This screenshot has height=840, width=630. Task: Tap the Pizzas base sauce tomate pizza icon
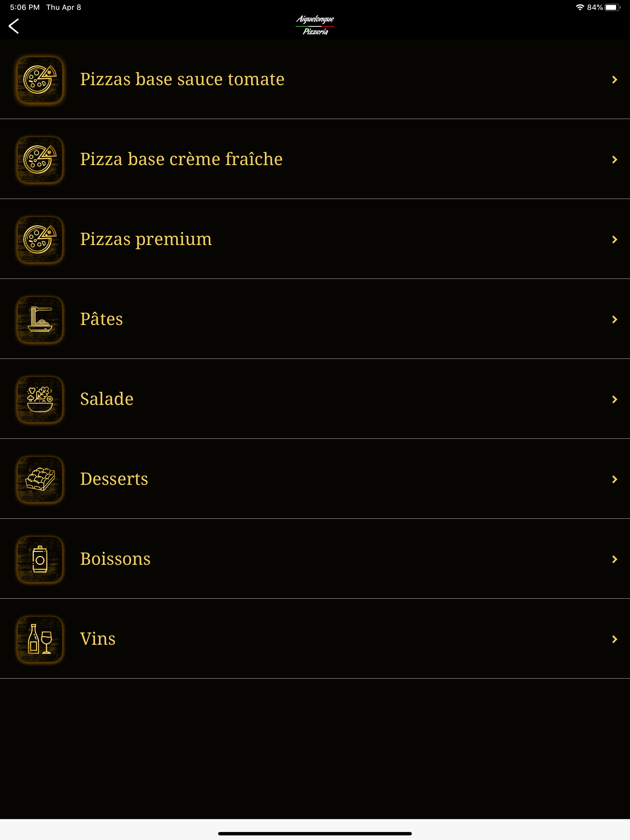click(40, 80)
